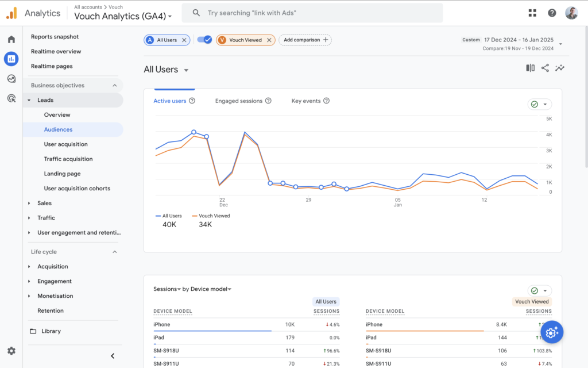Expand User engagement and retention section
The image size is (588, 368).
click(29, 233)
